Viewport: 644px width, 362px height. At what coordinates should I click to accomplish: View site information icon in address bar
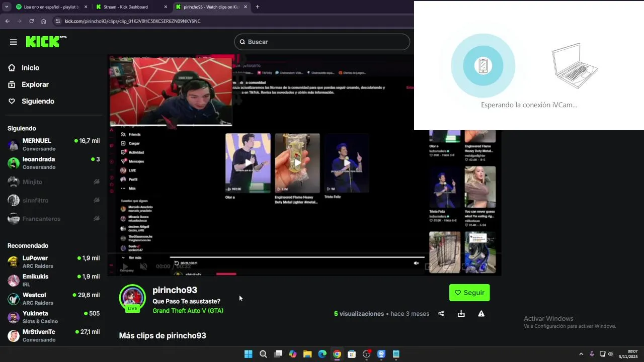tap(58, 21)
